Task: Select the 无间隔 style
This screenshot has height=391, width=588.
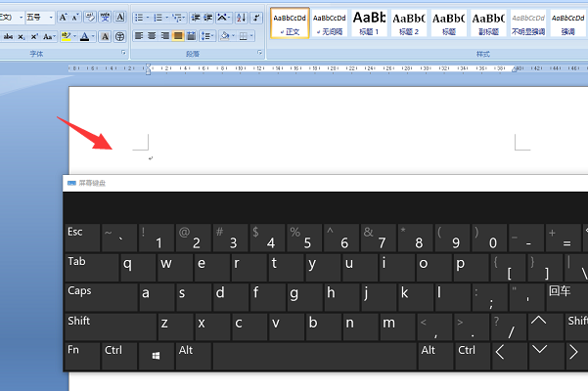Action: (330, 22)
